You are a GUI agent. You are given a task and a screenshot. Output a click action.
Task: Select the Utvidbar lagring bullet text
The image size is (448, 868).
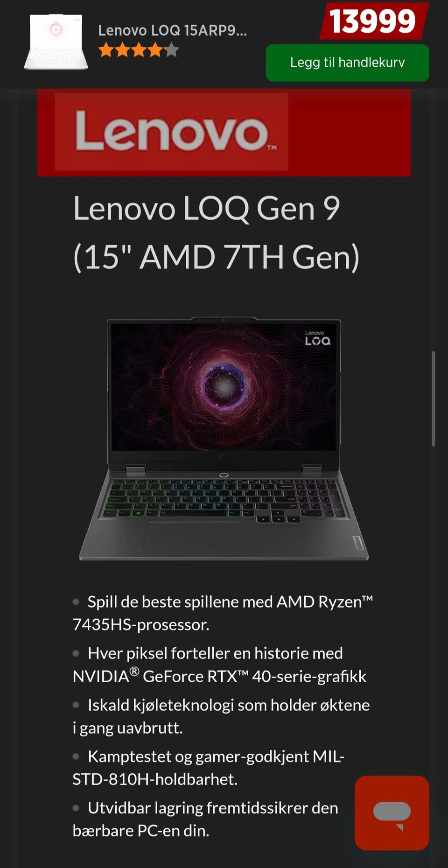point(205,819)
